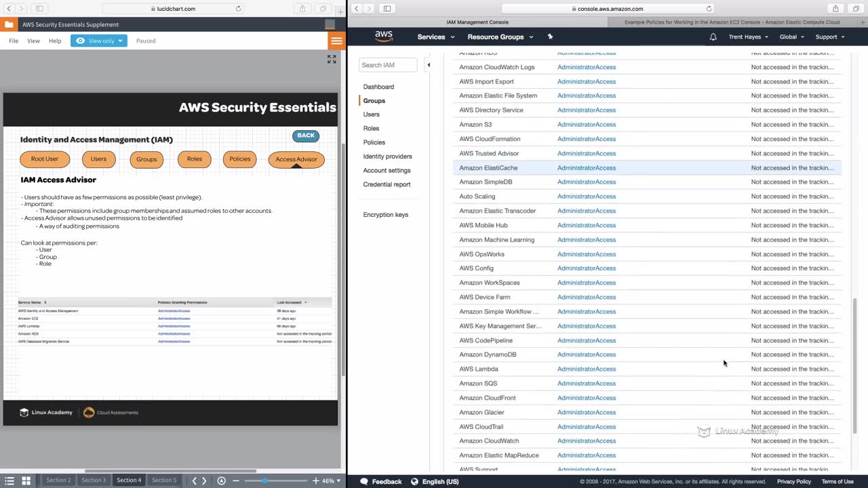Open Lucidchart View menu
The height and width of the screenshot is (488, 868).
(x=33, y=41)
